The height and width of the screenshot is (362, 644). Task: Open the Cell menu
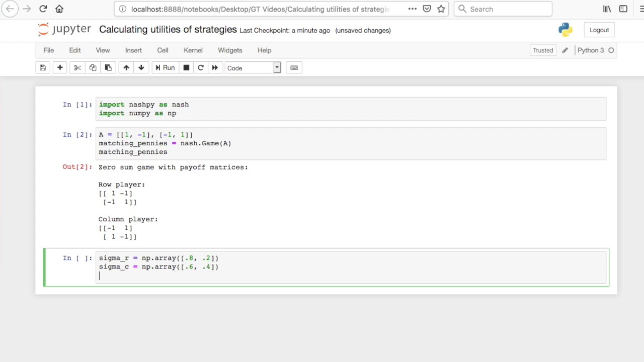(x=163, y=50)
